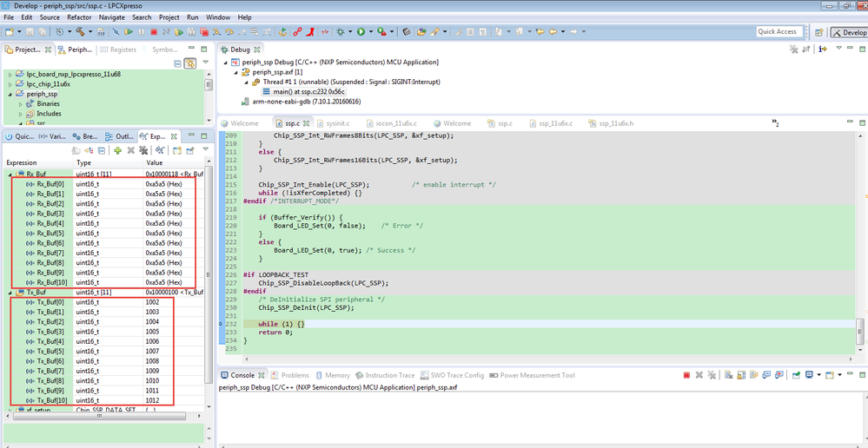Viewport: 868px width, 448px height.
Task: Click green plus Add new expression icon
Action: coord(117,150)
